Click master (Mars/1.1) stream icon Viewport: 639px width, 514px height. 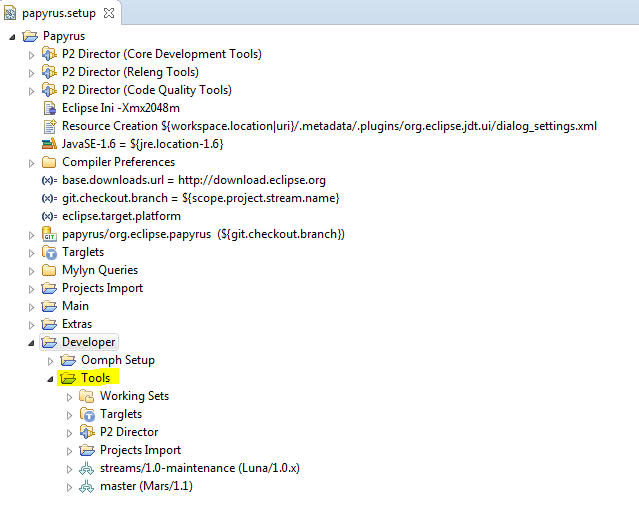pos(87,486)
